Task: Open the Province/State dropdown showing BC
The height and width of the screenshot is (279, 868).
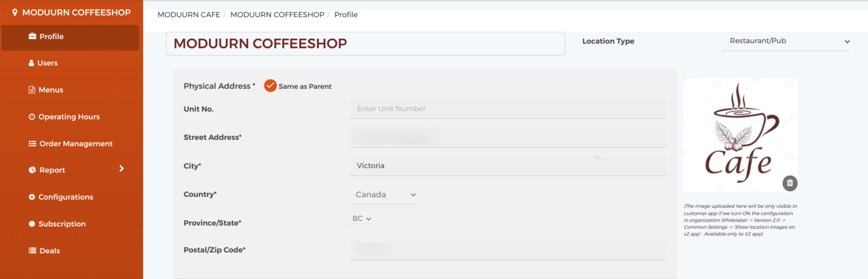Action: (x=361, y=219)
